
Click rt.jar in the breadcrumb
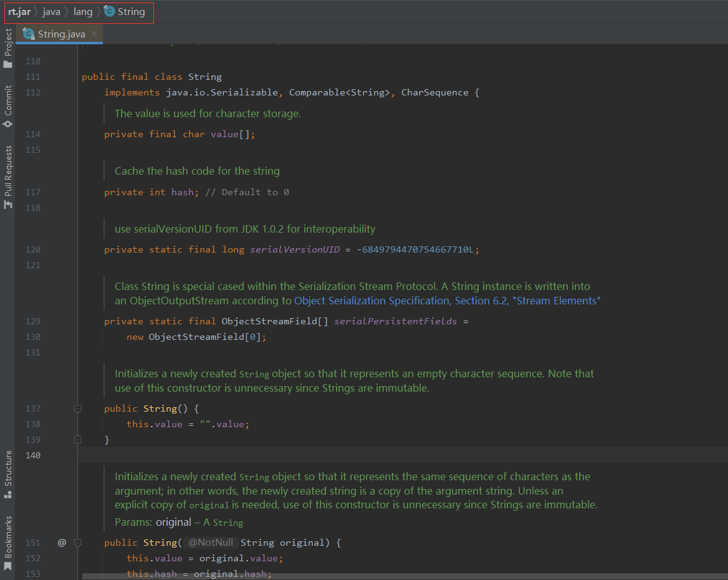pos(19,12)
